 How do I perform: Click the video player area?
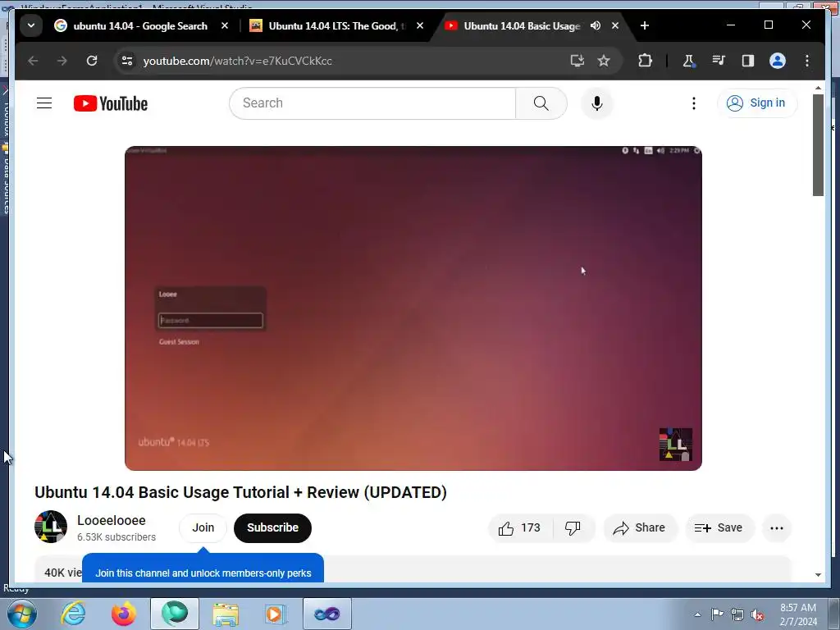(413, 308)
